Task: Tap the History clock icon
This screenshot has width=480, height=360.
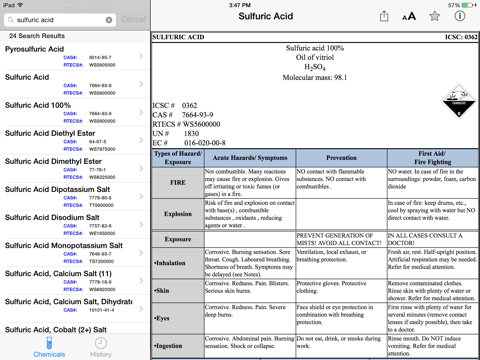Action: point(101,343)
